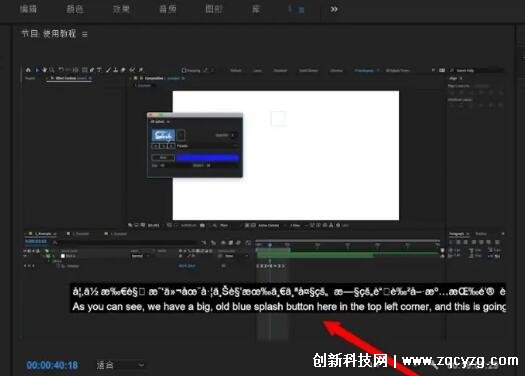Screen dimensions: 525x376
Task: Click the blue splash button in floating panel
Action: (163, 135)
